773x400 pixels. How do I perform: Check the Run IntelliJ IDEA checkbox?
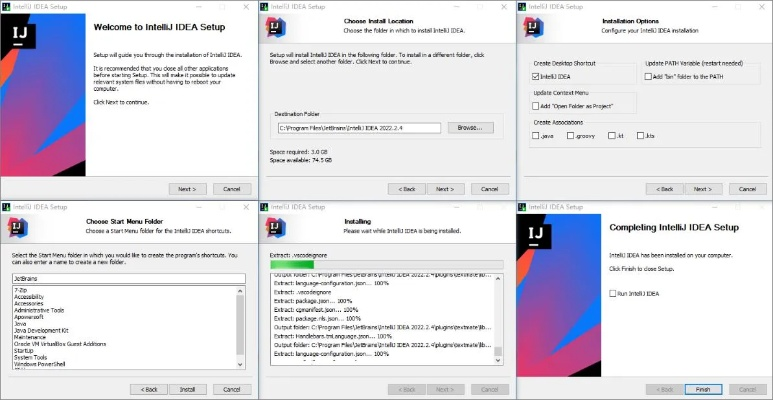pyautogui.click(x=613, y=293)
